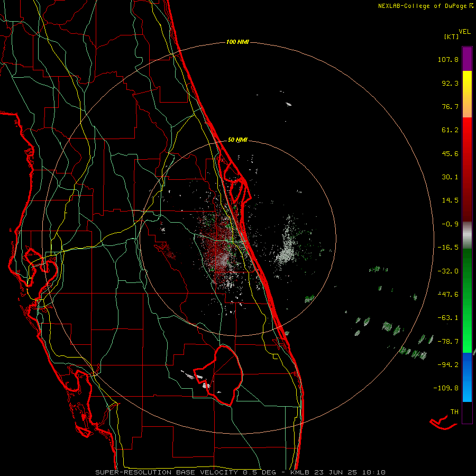Select the 14.5 velocity scale value
The image size is (476, 476).
click(x=450, y=200)
